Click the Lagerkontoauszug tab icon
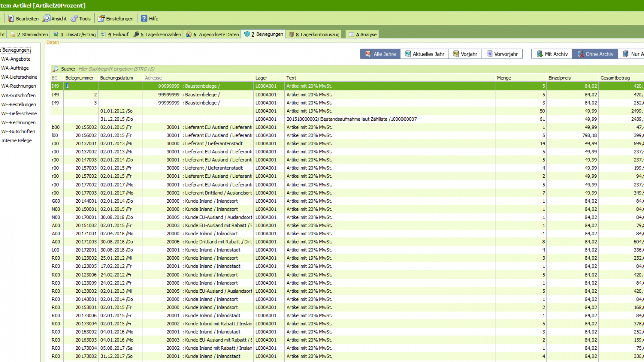644x362 pixels. (291, 35)
